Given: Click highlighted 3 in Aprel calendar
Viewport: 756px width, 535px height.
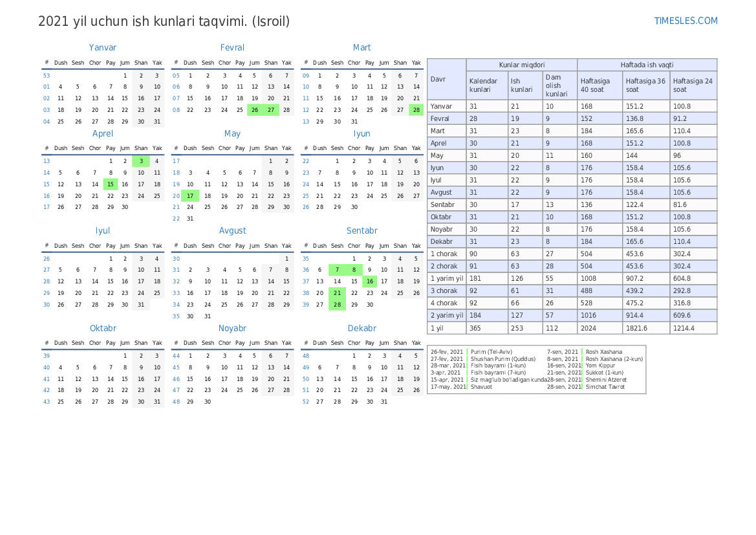Looking at the screenshot, I should coord(141,161).
